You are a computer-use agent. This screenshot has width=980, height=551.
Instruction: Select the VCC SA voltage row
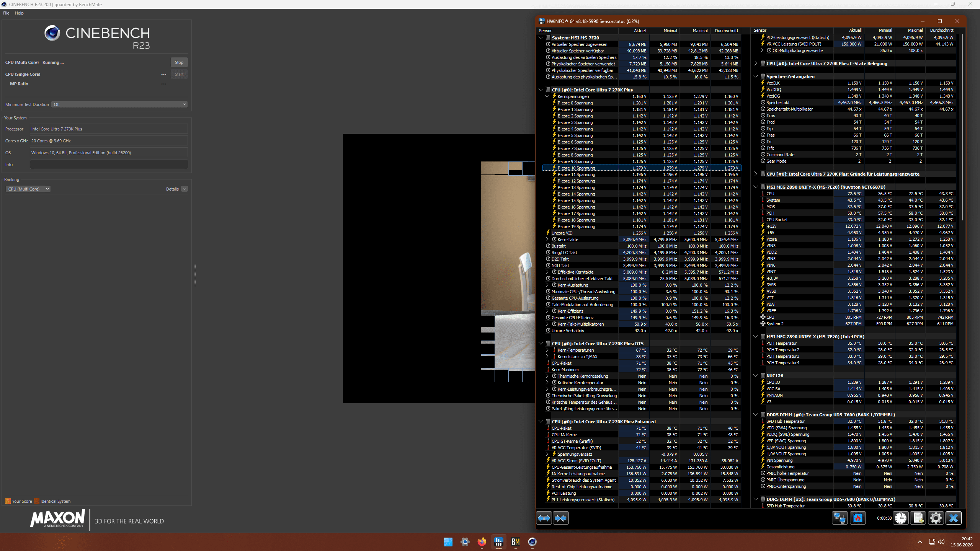coord(857,389)
